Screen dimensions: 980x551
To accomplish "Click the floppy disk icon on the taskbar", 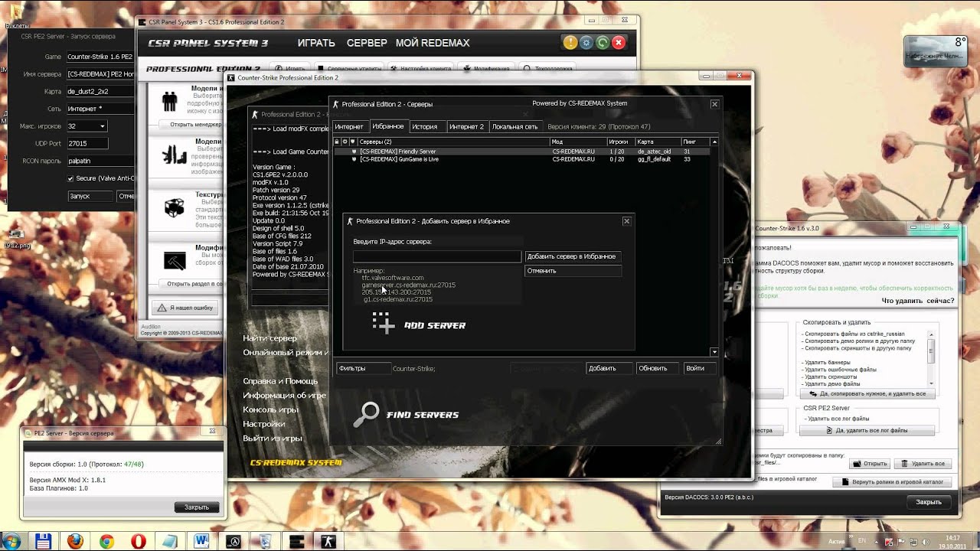I will pyautogui.click(x=43, y=541).
